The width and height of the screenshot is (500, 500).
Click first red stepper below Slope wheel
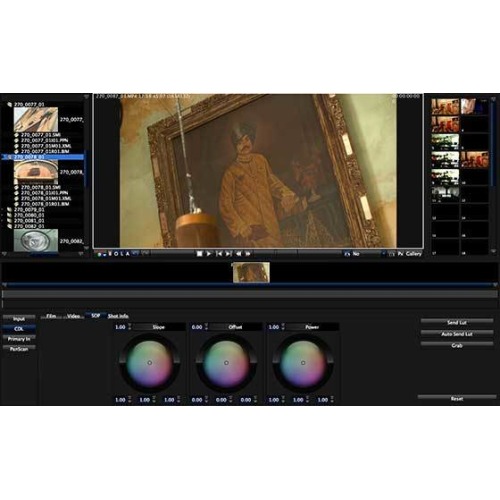coord(130,400)
